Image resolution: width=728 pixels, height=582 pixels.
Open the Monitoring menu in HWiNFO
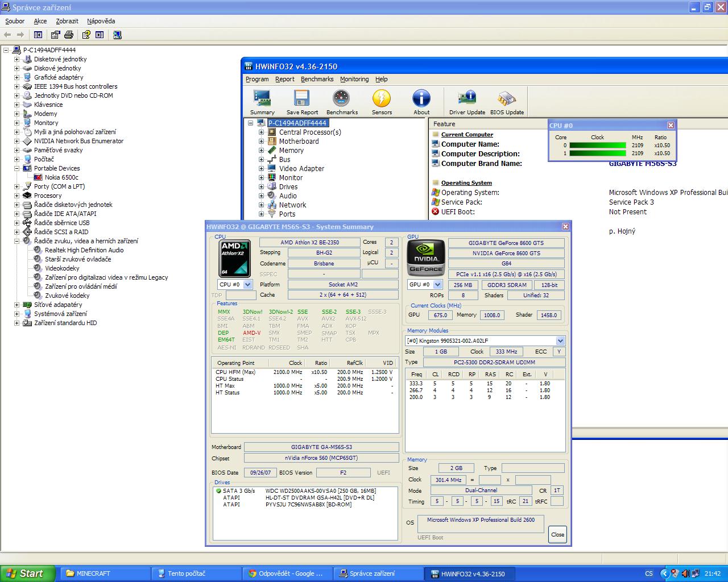pos(354,79)
